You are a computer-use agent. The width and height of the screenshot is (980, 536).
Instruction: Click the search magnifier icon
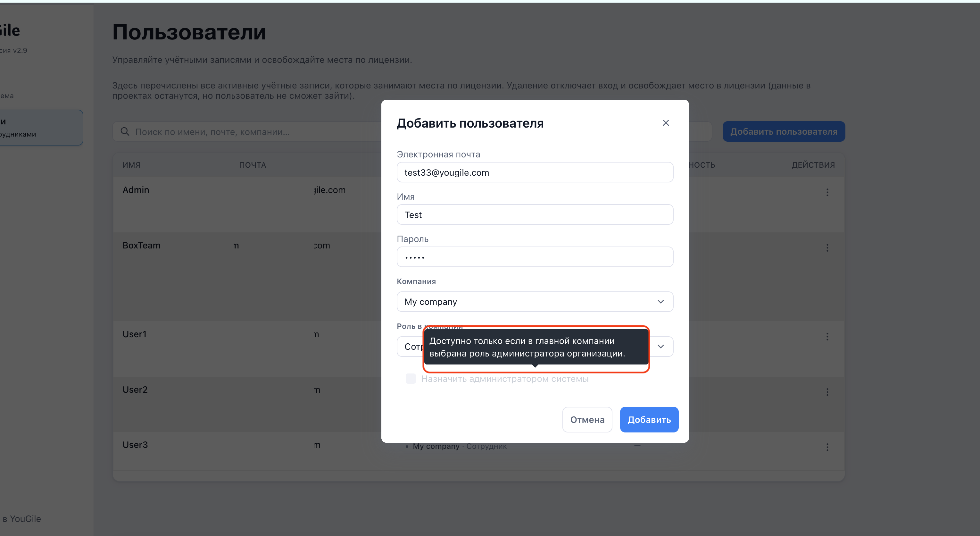point(125,132)
